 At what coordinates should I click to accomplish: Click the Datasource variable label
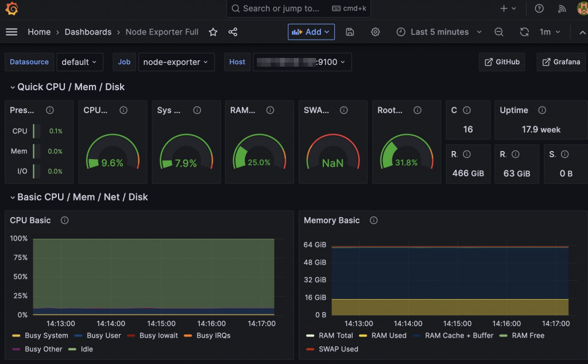[x=29, y=62]
